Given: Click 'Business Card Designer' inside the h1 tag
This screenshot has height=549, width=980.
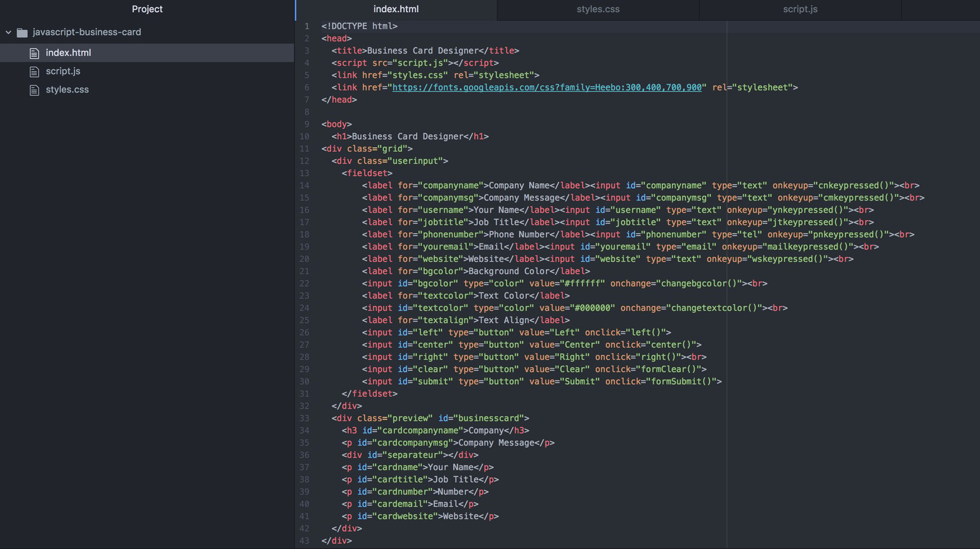Looking at the screenshot, I should [x=407, y=137].
